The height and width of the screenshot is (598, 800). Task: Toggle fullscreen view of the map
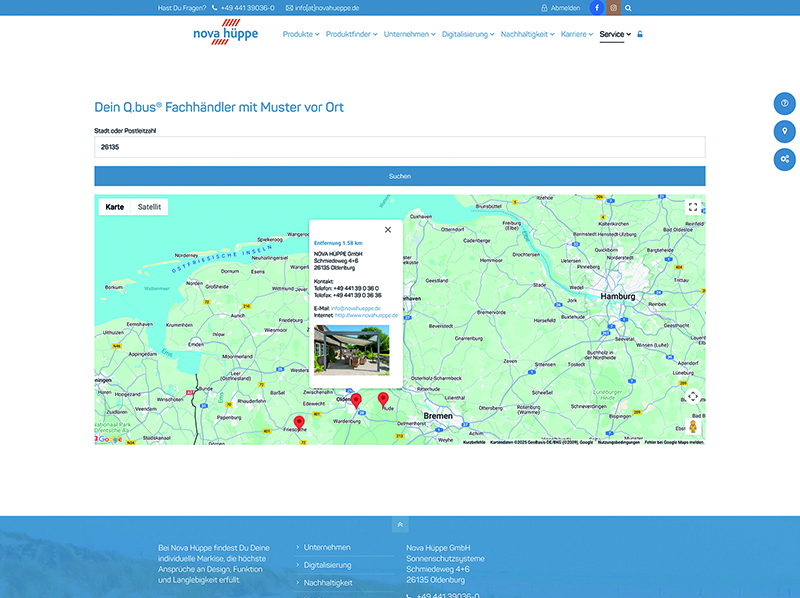693,207
